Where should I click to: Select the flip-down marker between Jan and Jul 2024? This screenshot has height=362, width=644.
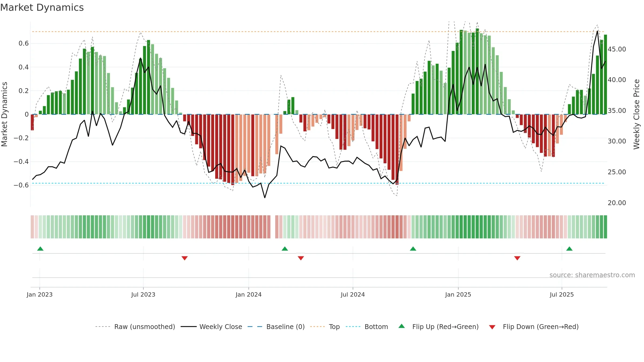pyautogui.click(x=301, y=258)
